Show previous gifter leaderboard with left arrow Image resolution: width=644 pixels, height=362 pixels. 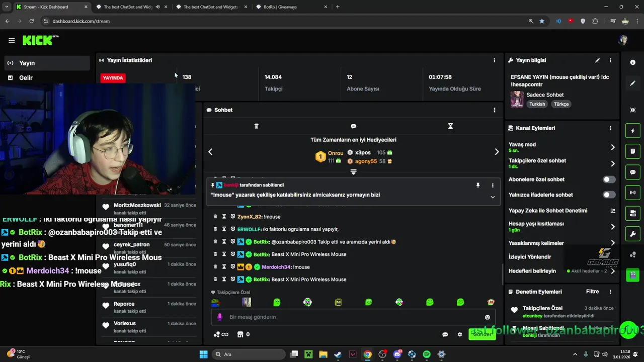click(x=210, y=152)
